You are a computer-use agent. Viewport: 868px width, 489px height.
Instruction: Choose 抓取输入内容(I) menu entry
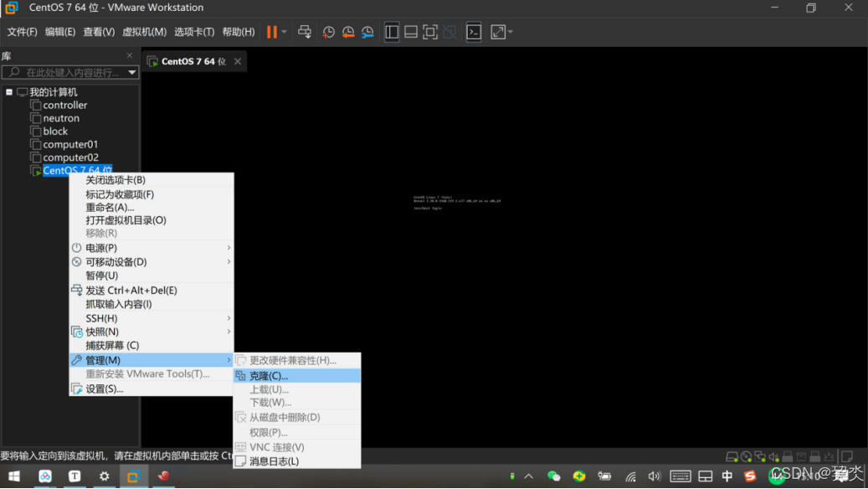(x=152, y=304)
